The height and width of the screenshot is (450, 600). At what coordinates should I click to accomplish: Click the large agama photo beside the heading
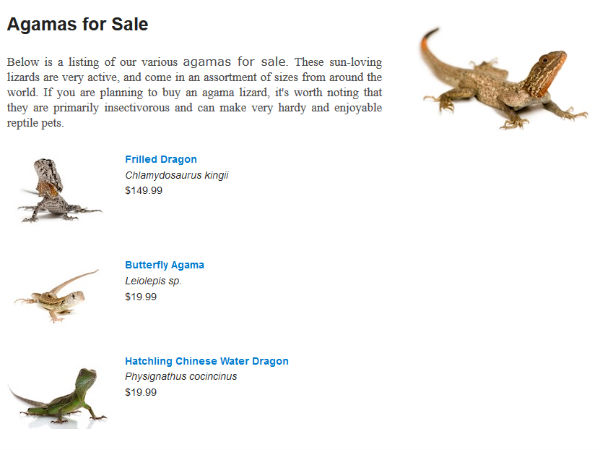point(502,79)
